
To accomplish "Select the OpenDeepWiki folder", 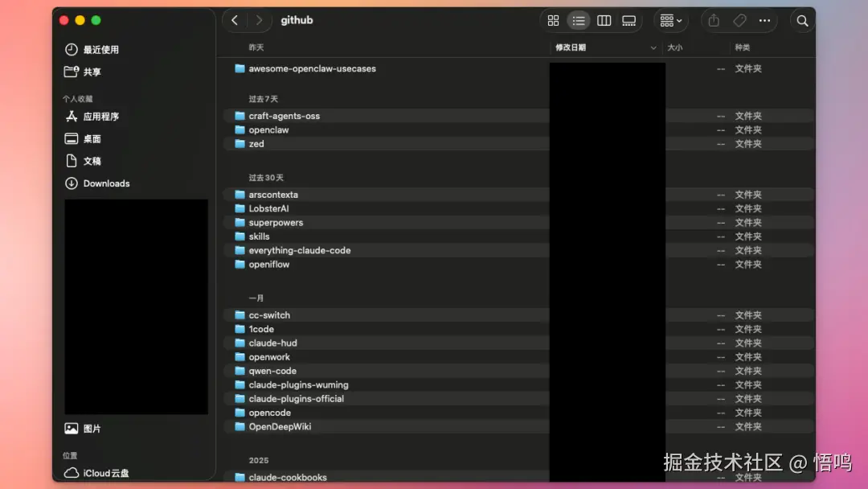I will point(280,426).
